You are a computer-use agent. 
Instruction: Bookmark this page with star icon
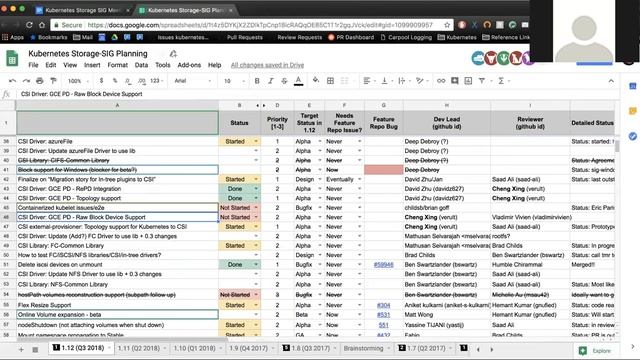447,25
